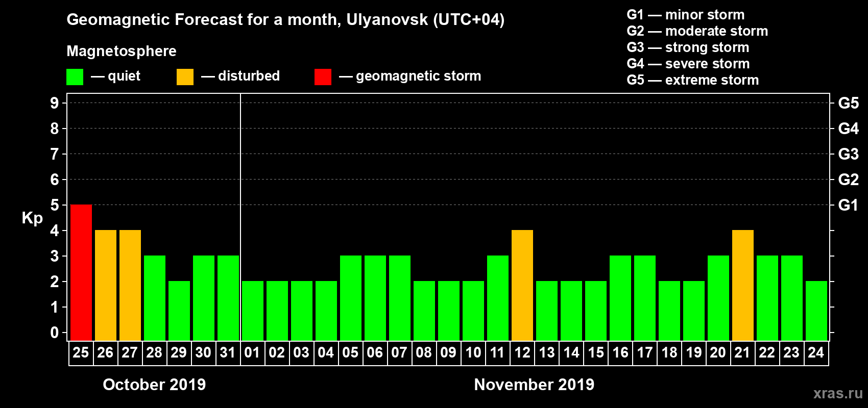Viewport: 868px width, 408px height.
Task: Click the date cell '16'
Action: point(620,353)
